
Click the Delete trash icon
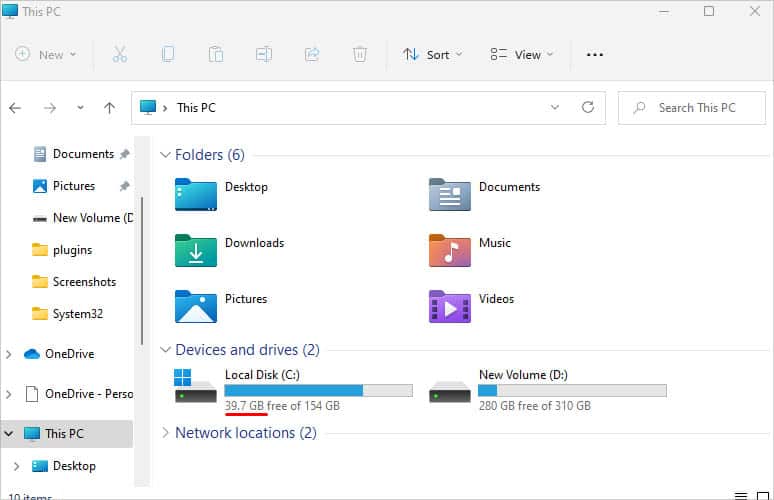pos(360,54)
